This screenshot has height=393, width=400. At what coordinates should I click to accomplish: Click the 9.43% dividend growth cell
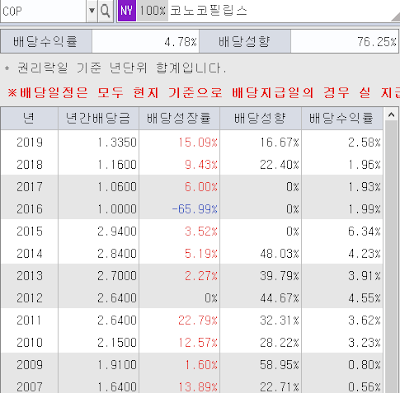coord(179,164)
